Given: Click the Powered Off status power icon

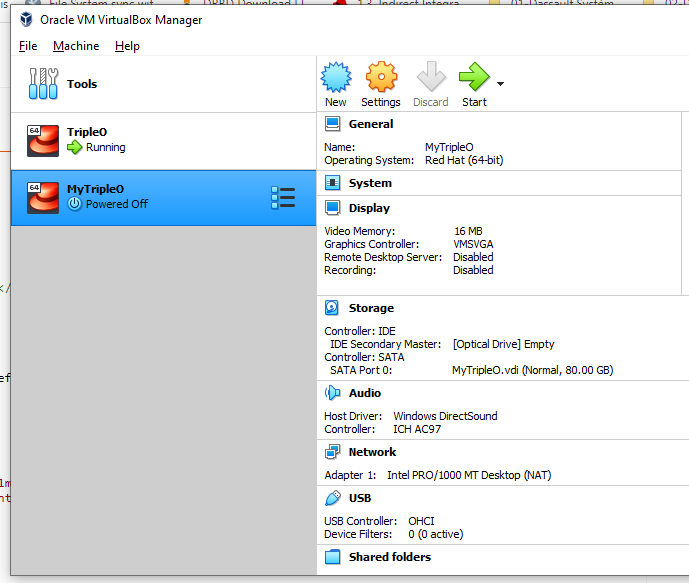Looking at the screenshot, I should click(75, 204).
